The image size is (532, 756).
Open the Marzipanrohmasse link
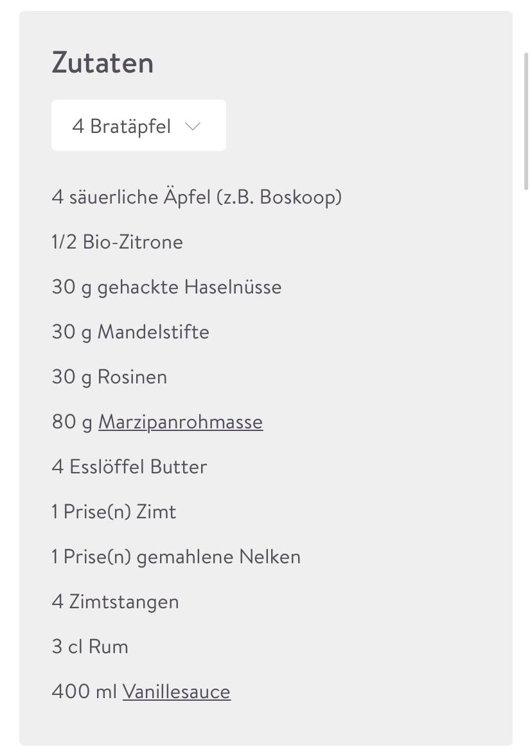(x=181, y=423)
